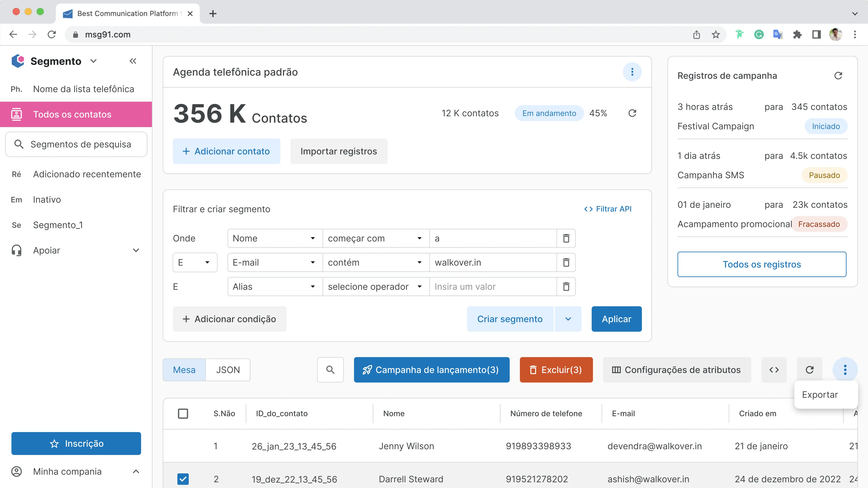868x488 pixels.
Task: Open the Nome field dropdown
Action: pyautogui.click(x=275, y=238)
